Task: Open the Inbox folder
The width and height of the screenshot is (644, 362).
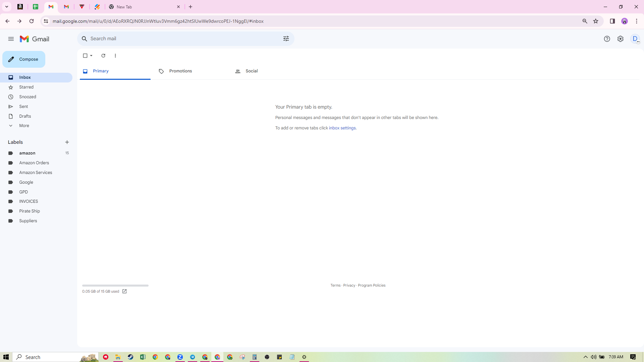Action: [36, 77]
